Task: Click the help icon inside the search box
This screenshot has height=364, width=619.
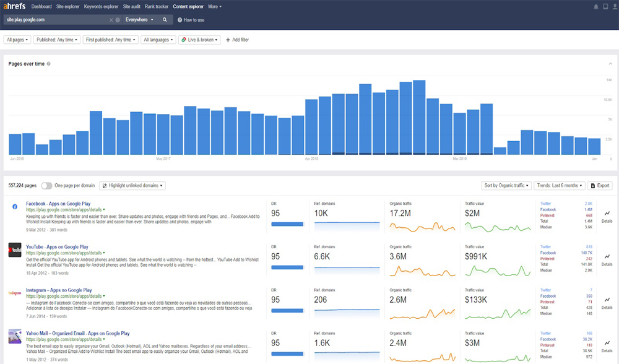Action: pyautogui.click(x=118, y=20)
